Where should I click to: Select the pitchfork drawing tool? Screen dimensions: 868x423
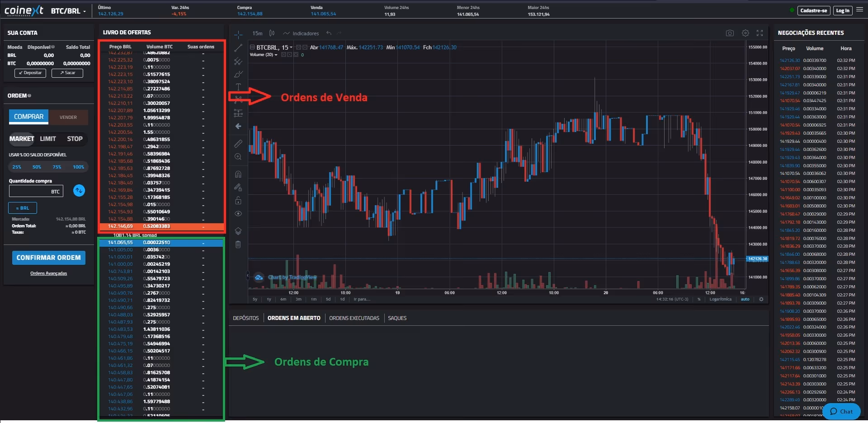[238, 61]
